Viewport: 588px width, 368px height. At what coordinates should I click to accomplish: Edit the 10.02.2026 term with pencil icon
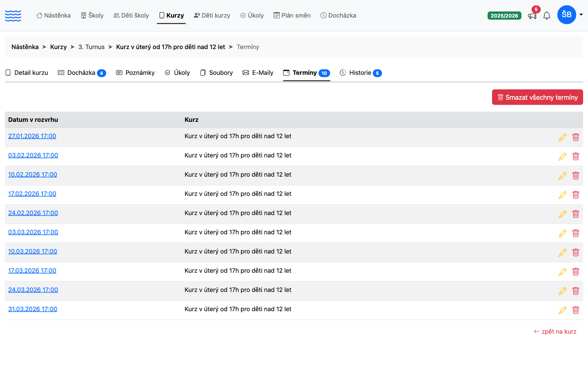coord(563,176)
